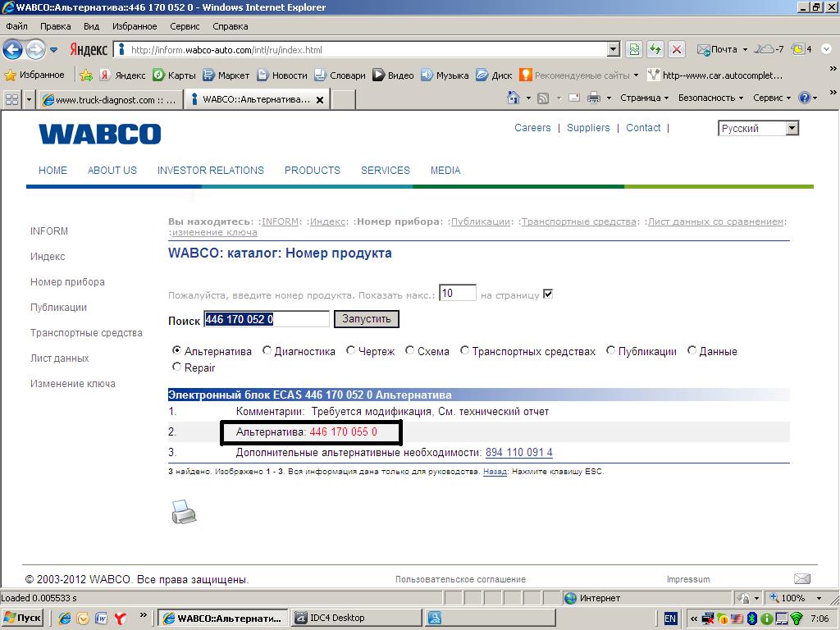The width and height of the screenshot is (840, 630).
Task: Open the Bluetooth tray icon
Action: click(x=752, y=619)
